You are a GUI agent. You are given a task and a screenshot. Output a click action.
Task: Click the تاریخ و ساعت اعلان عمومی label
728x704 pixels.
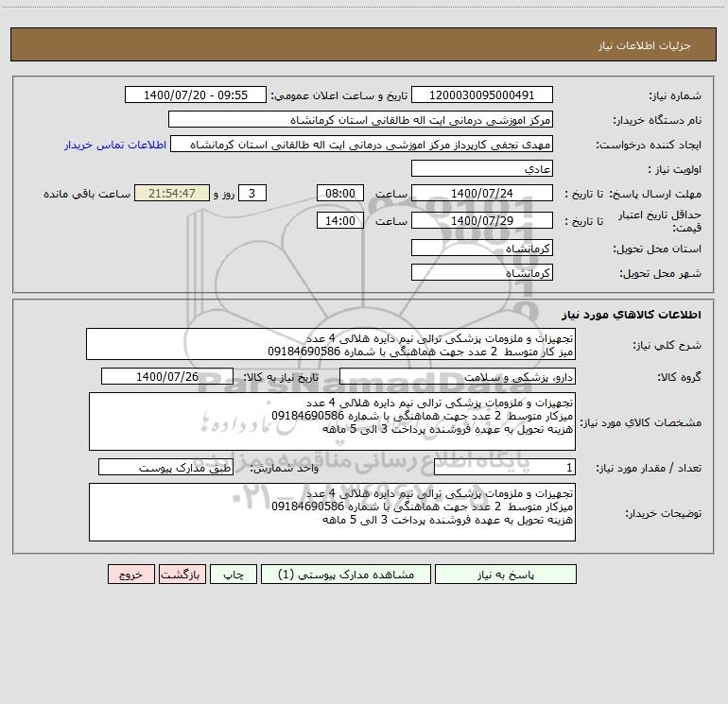coord(339,95)
